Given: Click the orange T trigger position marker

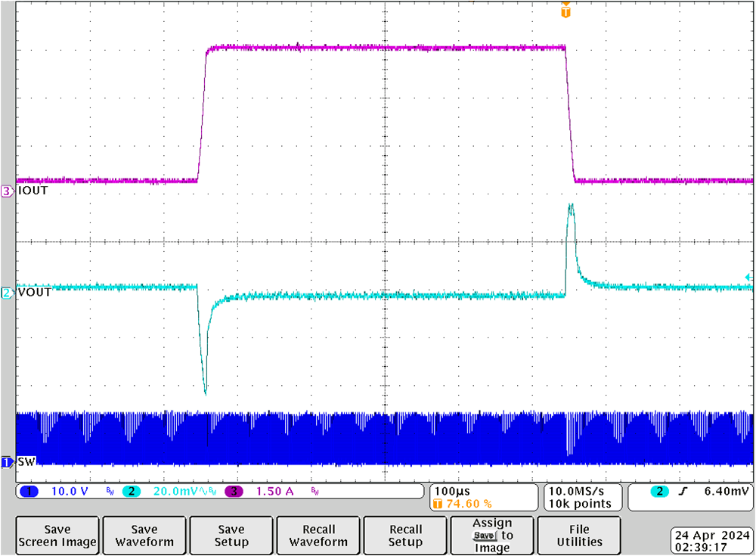Looking at the screenshot, I should pyautogui.click(x=565, y=12).
